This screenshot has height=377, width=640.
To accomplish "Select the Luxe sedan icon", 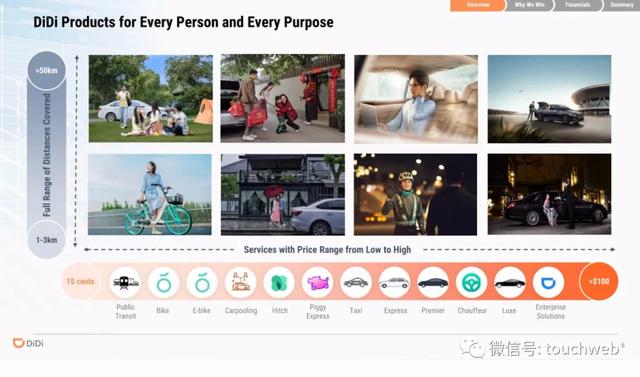I will (510, 282).
